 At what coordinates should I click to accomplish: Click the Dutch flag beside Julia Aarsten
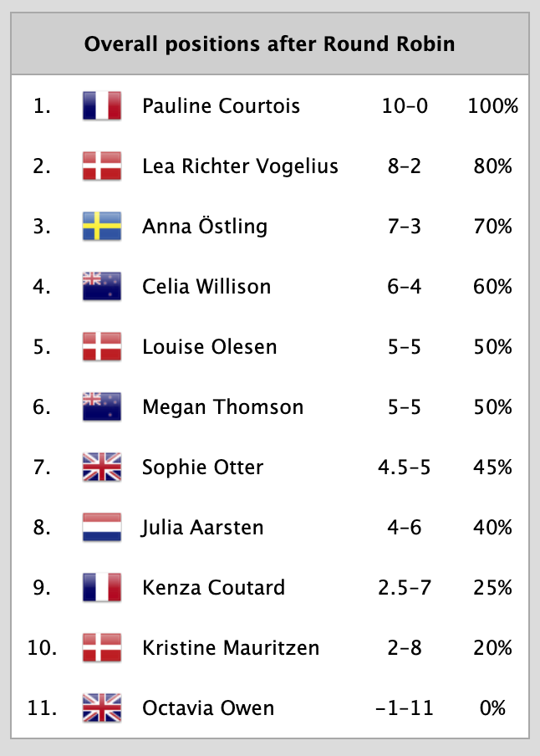[x=102, y=528]
